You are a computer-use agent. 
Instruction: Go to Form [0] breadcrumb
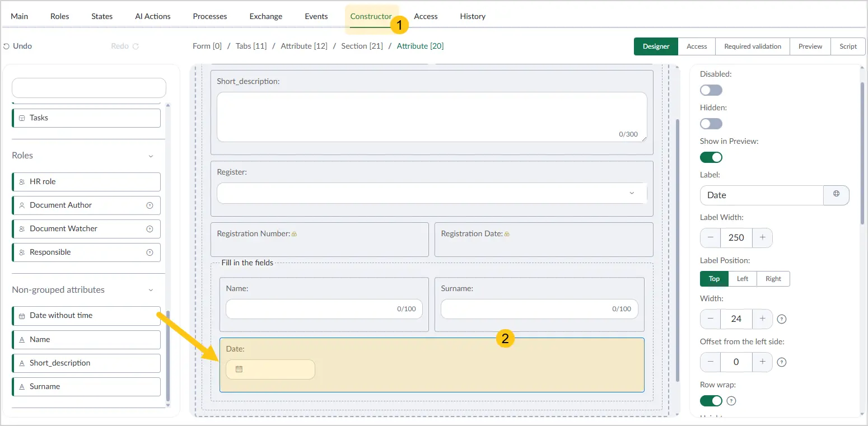coord(207,46)
